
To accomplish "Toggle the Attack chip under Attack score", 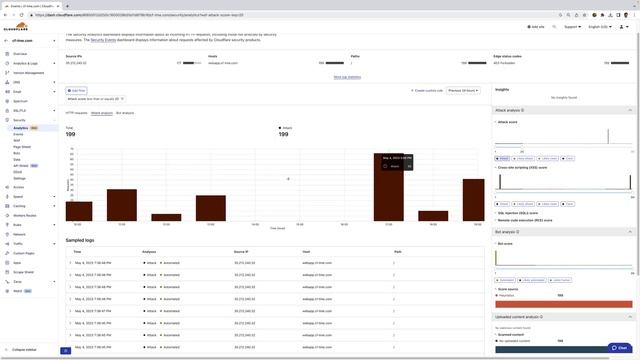I will (x=502, y=158).
